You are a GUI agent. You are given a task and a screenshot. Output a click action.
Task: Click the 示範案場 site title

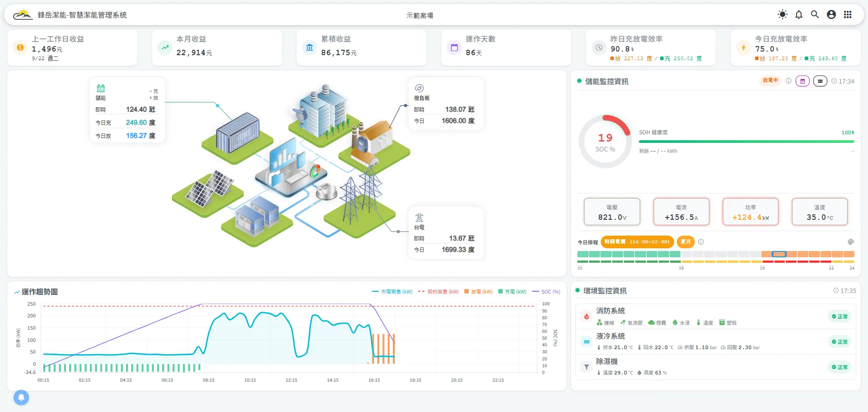coord(420,15)
